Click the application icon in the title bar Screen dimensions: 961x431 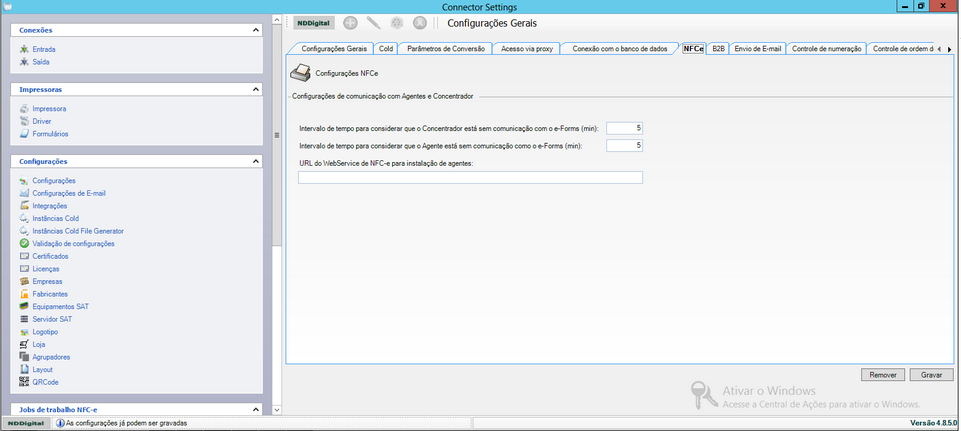[x=7, y=7]
